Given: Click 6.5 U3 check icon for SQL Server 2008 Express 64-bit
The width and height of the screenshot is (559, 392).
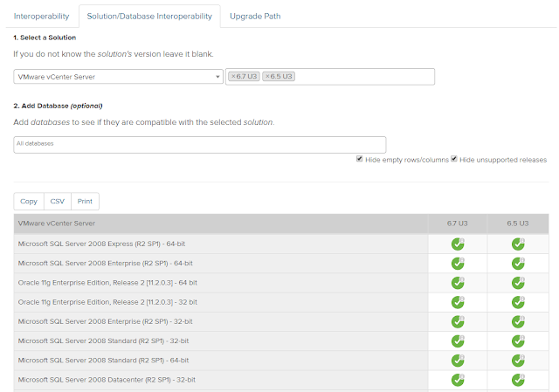Looking at the screenshot, I should [x=518, y=244].
